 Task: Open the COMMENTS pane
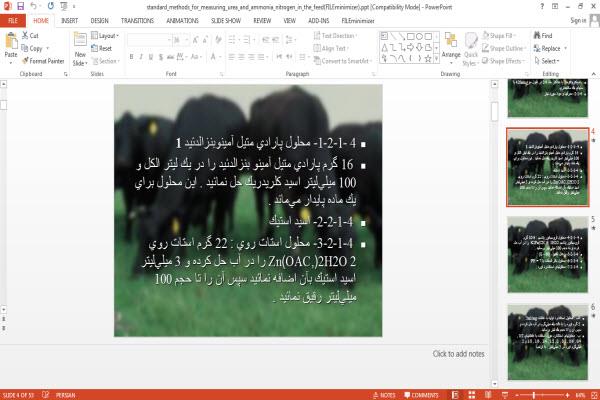(x=421, y=395)
